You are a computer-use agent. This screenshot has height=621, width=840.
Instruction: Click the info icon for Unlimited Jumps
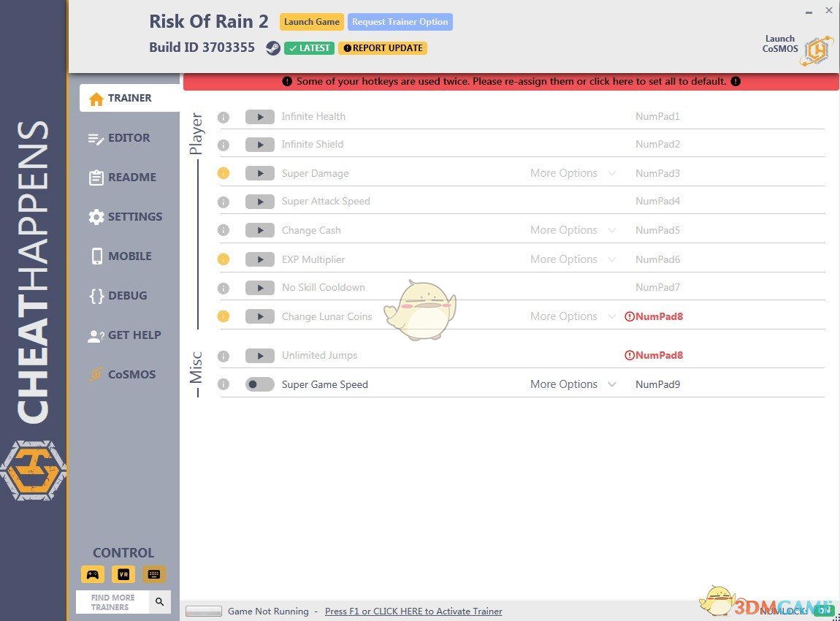coord(224,356)
